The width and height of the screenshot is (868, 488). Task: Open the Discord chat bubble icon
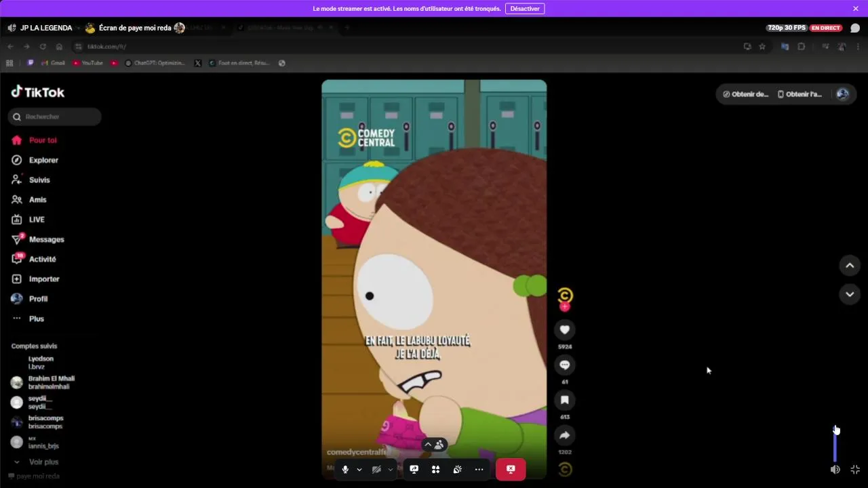(855, 28)
